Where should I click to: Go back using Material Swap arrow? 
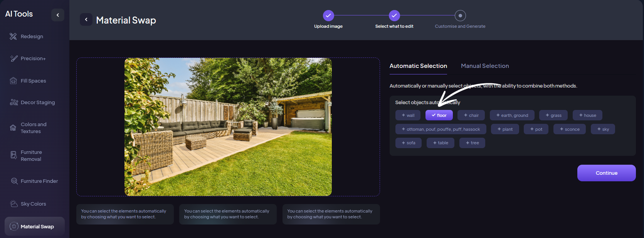[86, 20]
